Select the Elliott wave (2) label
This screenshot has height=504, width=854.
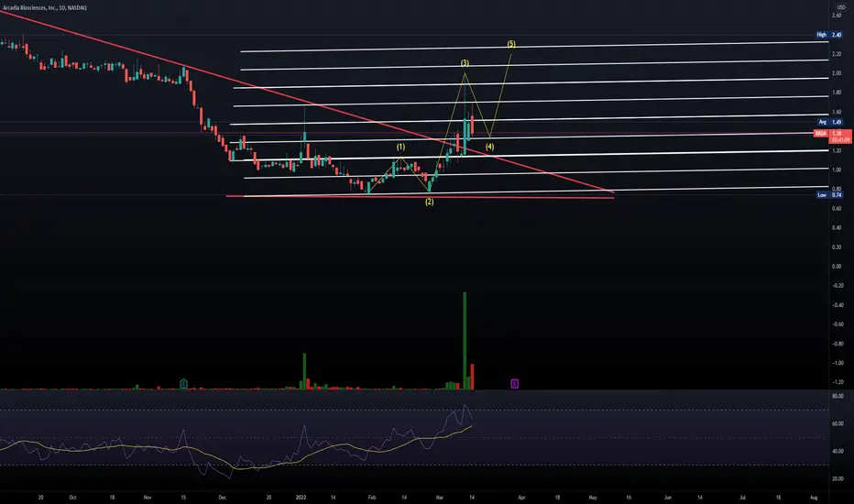pyautogui.click(x=429, y=203)
